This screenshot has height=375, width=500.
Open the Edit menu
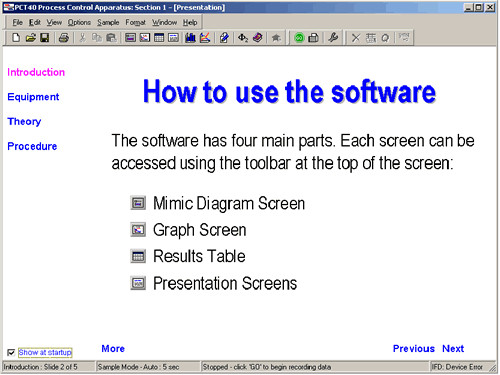pyautogui.click(x=35, y=22)
